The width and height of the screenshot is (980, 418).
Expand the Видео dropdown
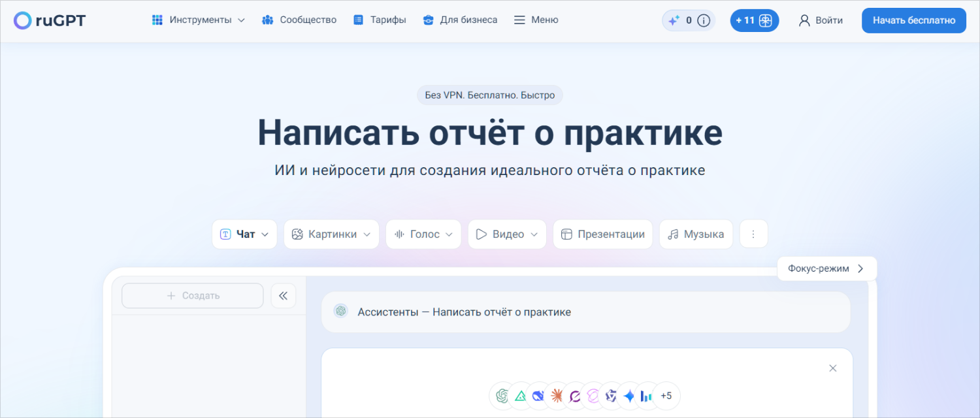507,234
